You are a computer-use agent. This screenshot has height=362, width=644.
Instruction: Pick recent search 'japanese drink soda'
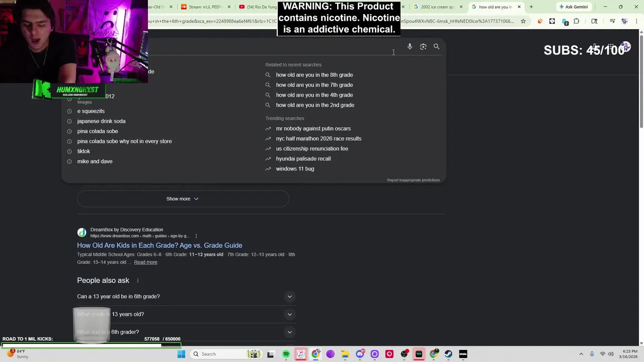101,121
